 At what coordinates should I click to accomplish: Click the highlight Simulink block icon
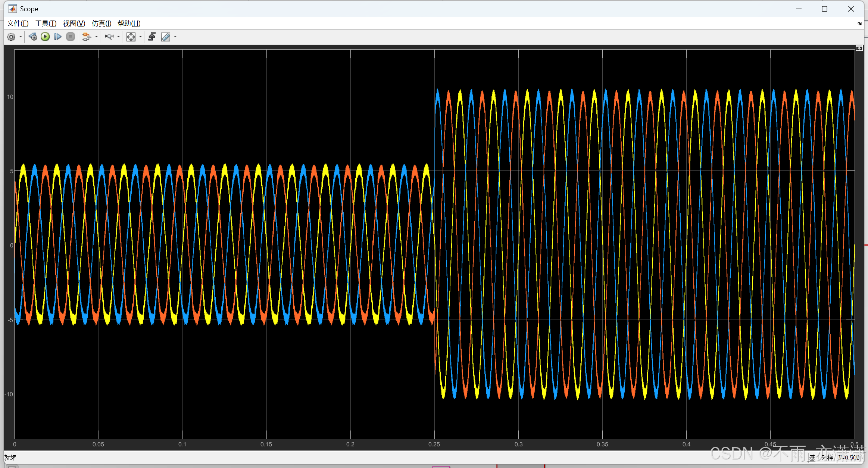click(86, 37)
